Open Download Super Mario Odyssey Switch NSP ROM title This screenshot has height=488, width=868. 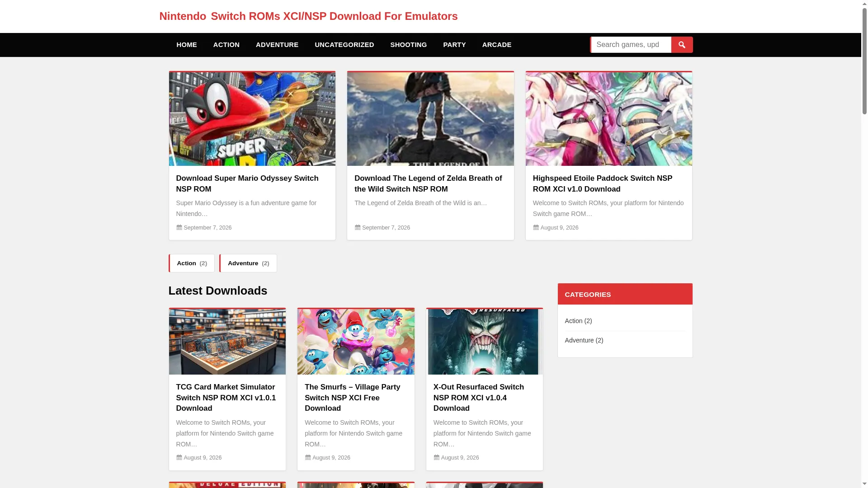coord(247,184)
